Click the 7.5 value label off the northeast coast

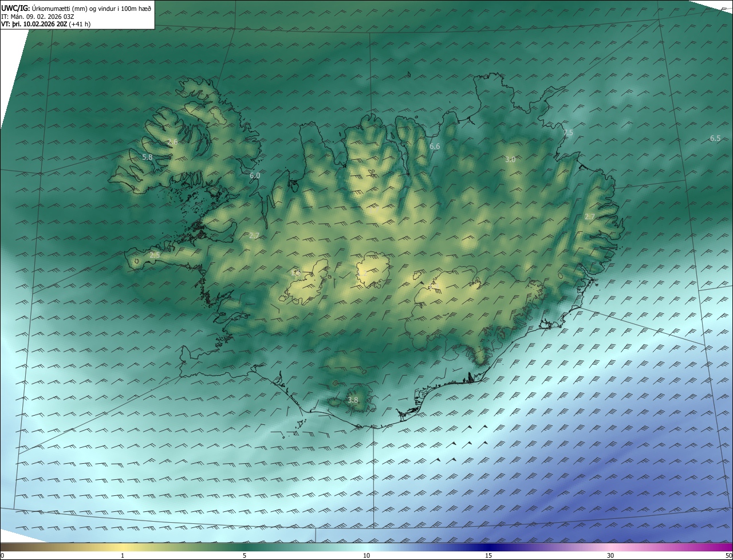(568, 133)
